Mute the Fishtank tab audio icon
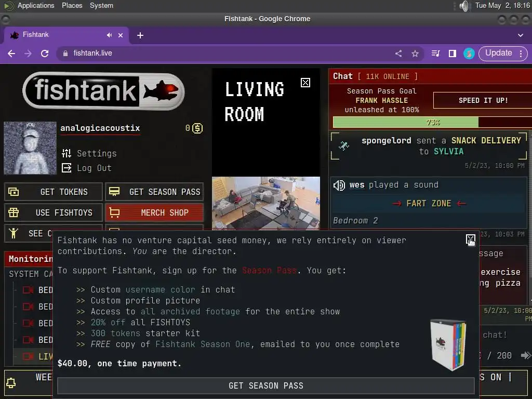Viewport: 532px width, 399px height. coord(109,35)
